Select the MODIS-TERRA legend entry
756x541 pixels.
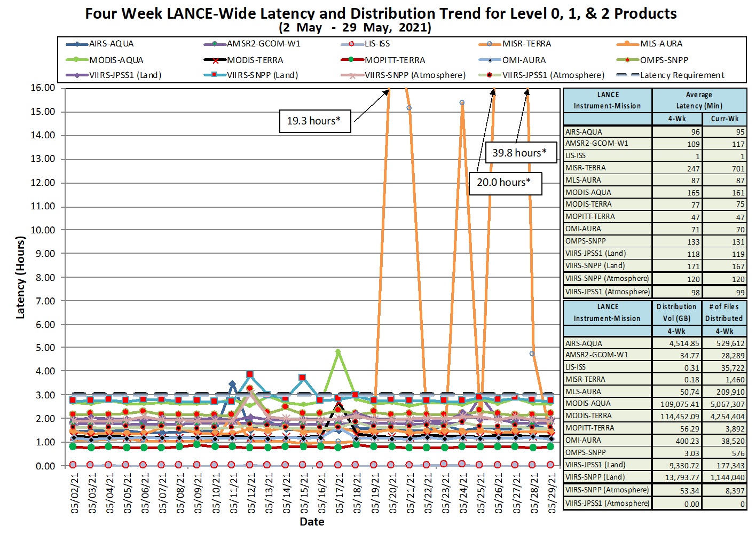click(243, 60)
